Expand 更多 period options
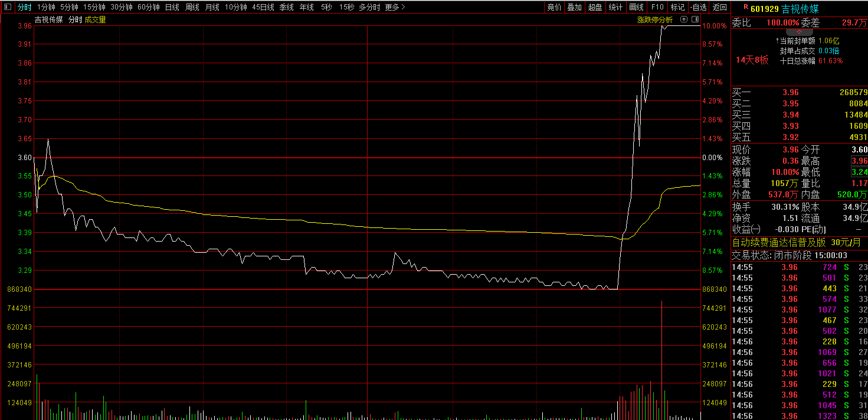This screenshot has height=420, width=868. point(395,7)
